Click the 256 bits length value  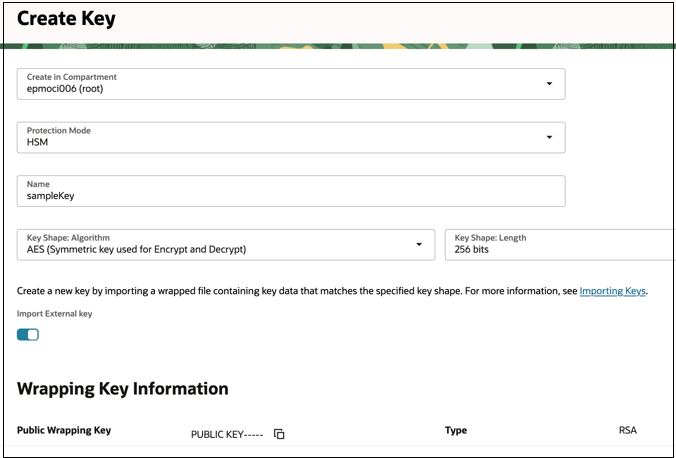pyautogui.click(x=471, y=249)
